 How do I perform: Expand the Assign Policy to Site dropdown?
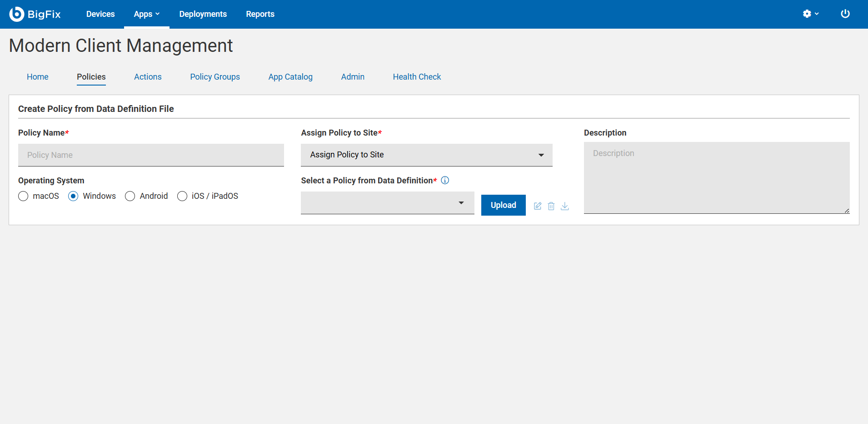(x=426, y=155)
